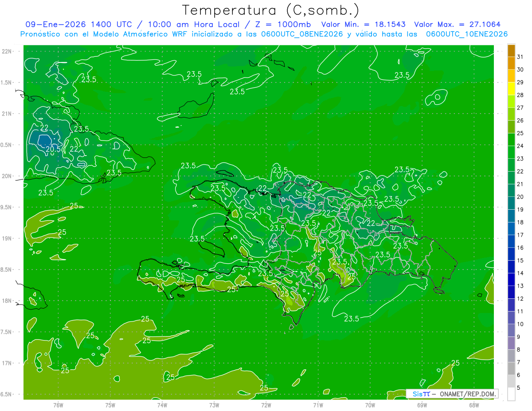This screenshot has height=411, width=532.
Task: Click the color scale label '30'
Action: click(520, 69)
